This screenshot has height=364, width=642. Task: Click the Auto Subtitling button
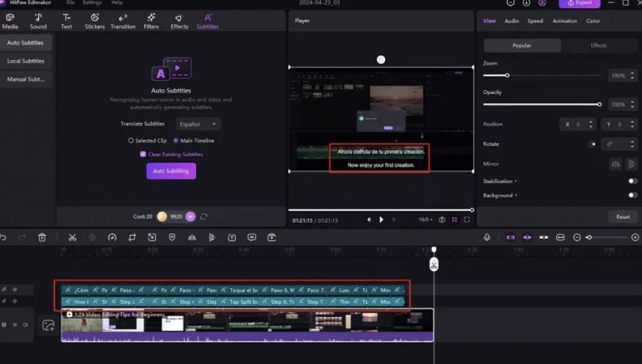171,171
